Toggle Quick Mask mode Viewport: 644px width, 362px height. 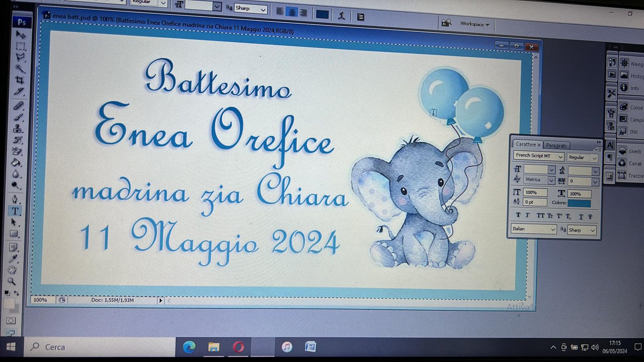11,321
